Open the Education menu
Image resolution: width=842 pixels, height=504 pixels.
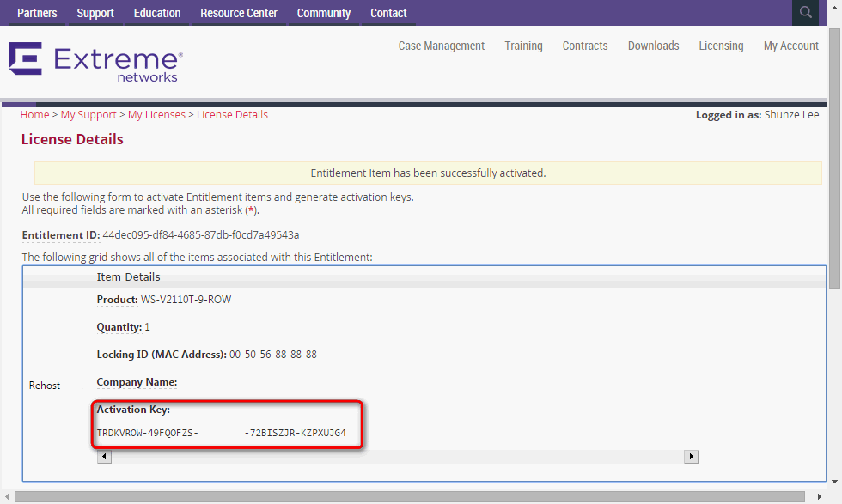pos(156,13)
